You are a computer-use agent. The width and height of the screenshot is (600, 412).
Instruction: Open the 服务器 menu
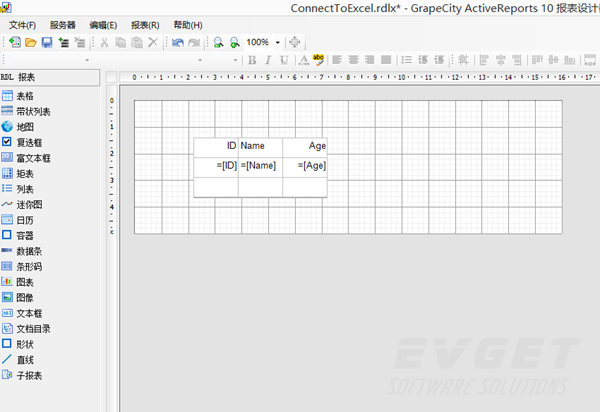click(x=63, y=25)
